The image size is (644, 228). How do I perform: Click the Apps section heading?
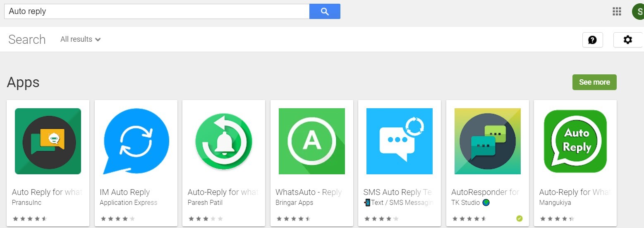23,83
